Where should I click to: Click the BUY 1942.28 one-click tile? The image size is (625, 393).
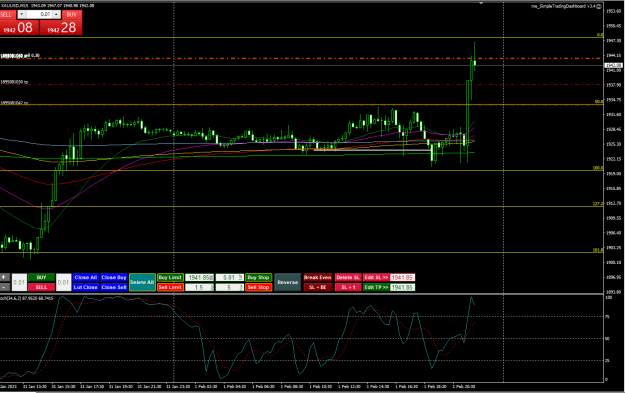[61, 28]
